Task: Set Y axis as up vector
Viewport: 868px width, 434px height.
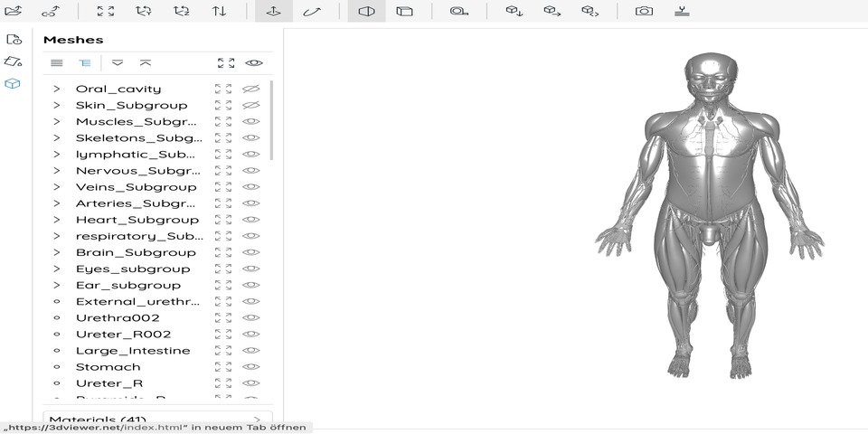Action: pos(144,11)
